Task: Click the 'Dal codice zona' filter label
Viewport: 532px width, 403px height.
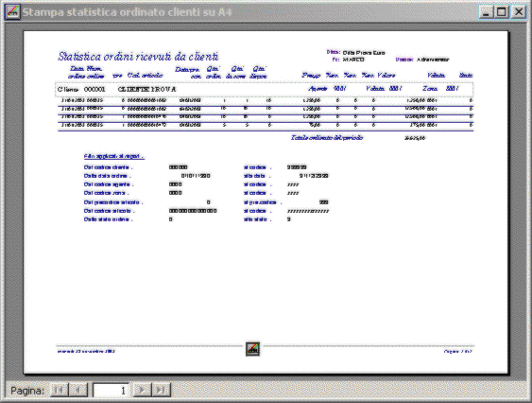Action: click(x=106, y=193)
